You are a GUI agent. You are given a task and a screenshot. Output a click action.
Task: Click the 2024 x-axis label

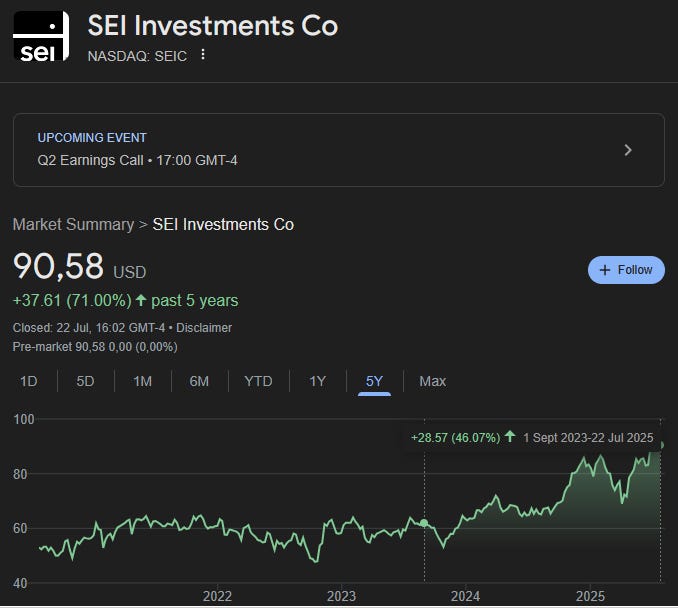(x=465, y=596)
